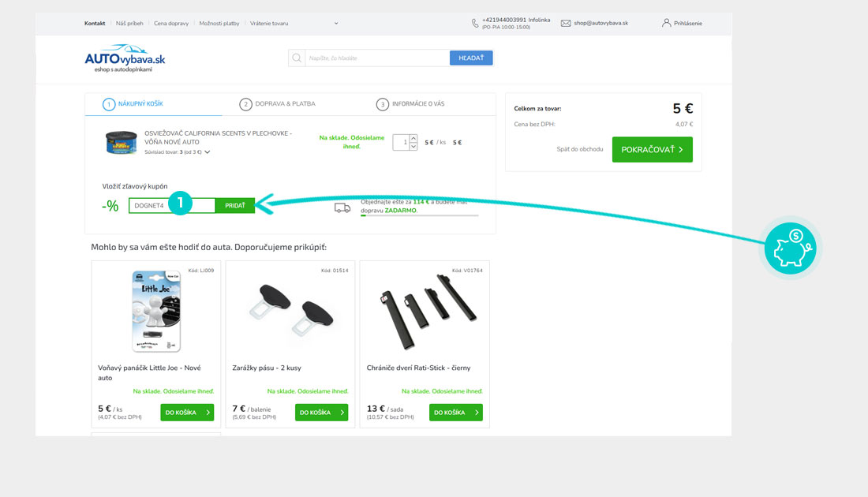Click the -% discount symbol in the coupon row

click(110, 205)
